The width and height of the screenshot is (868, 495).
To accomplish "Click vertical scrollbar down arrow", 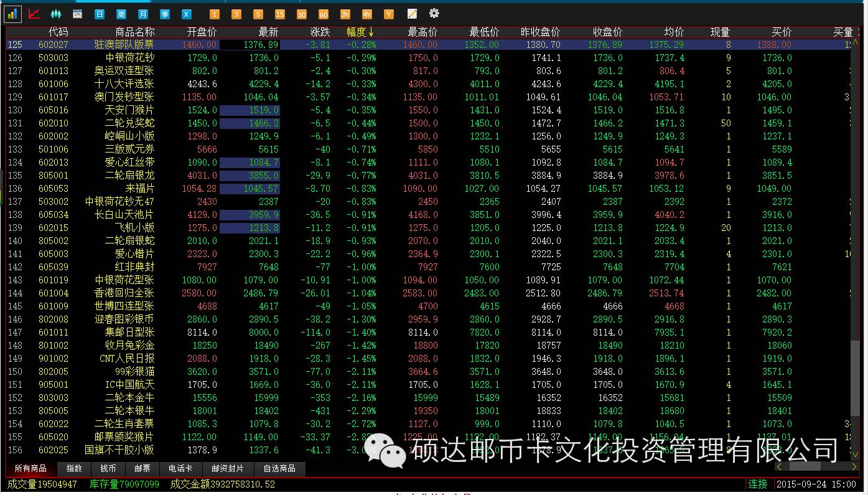I will pos(856,455).
